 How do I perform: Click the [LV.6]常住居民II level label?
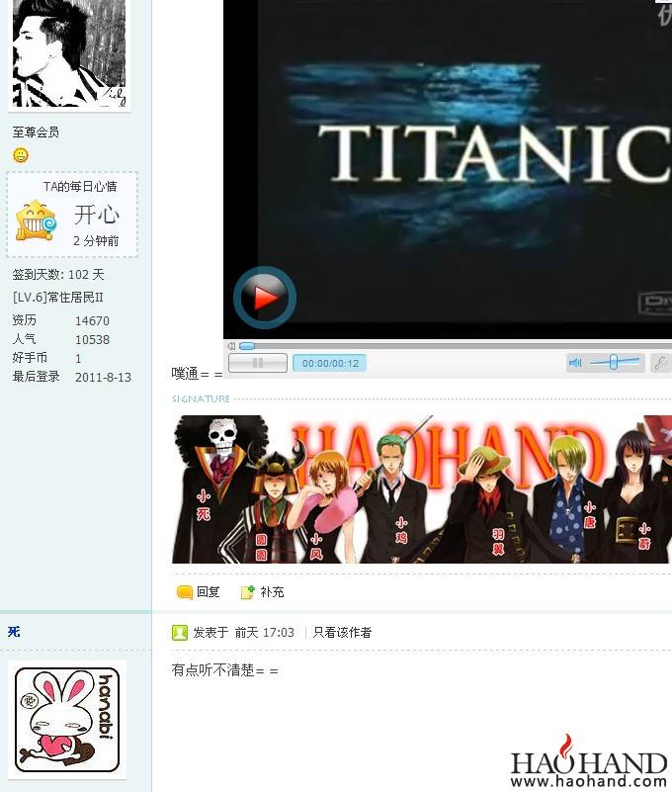pos(58,297)
